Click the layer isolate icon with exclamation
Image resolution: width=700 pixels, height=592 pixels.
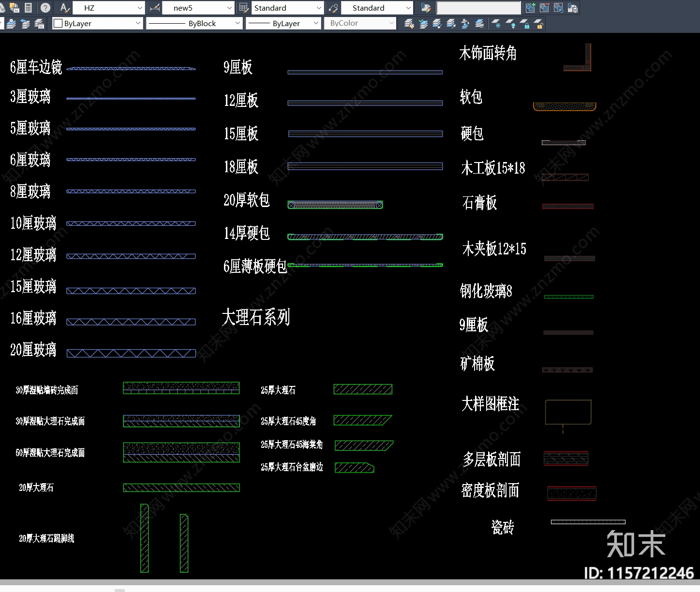(479, 23)
